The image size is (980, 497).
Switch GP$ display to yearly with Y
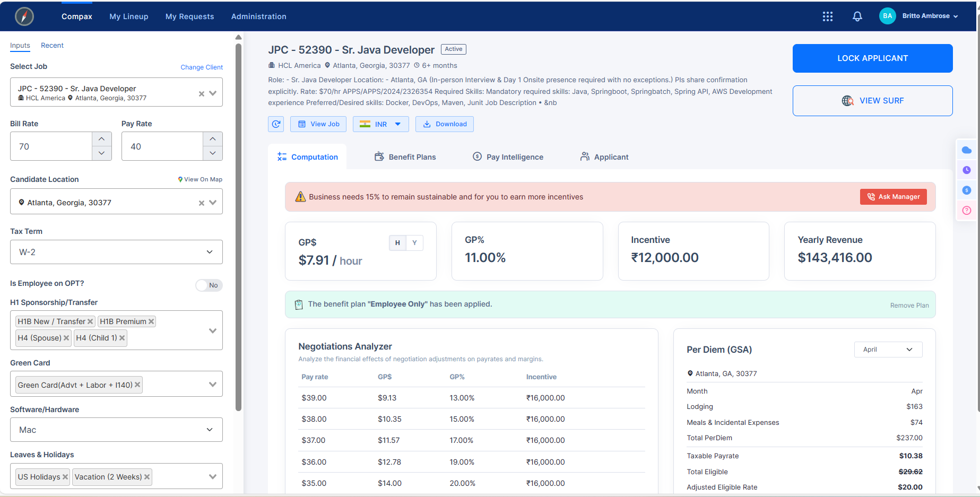point(414,242)
